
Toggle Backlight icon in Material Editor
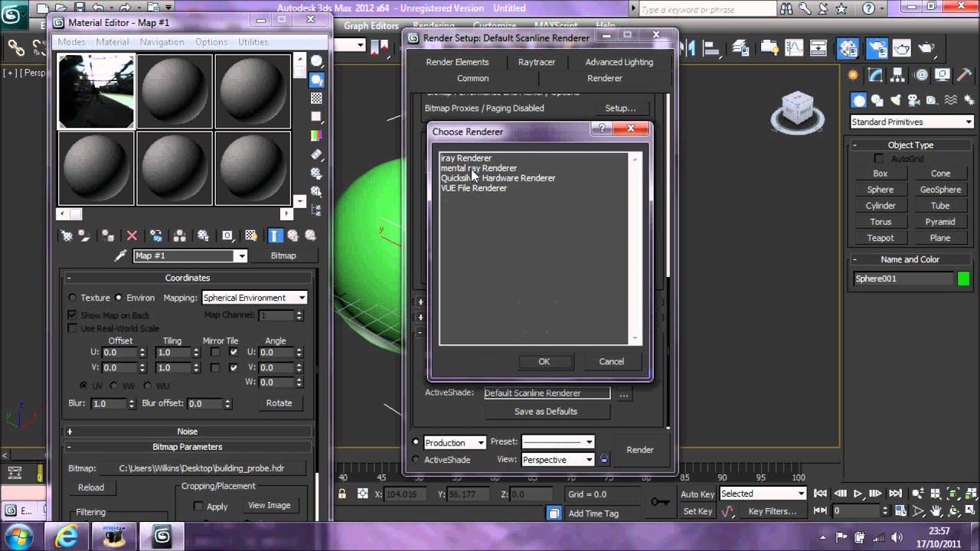tap(316, 80)
